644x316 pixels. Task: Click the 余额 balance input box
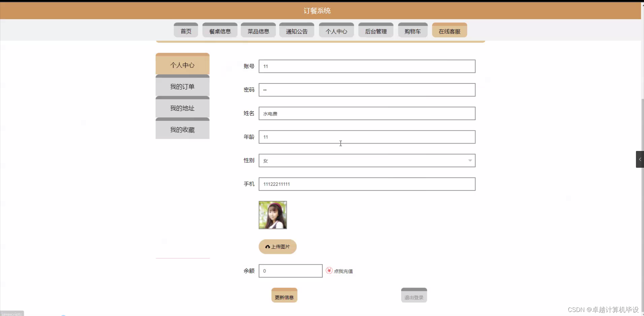(x=290, y=271)
